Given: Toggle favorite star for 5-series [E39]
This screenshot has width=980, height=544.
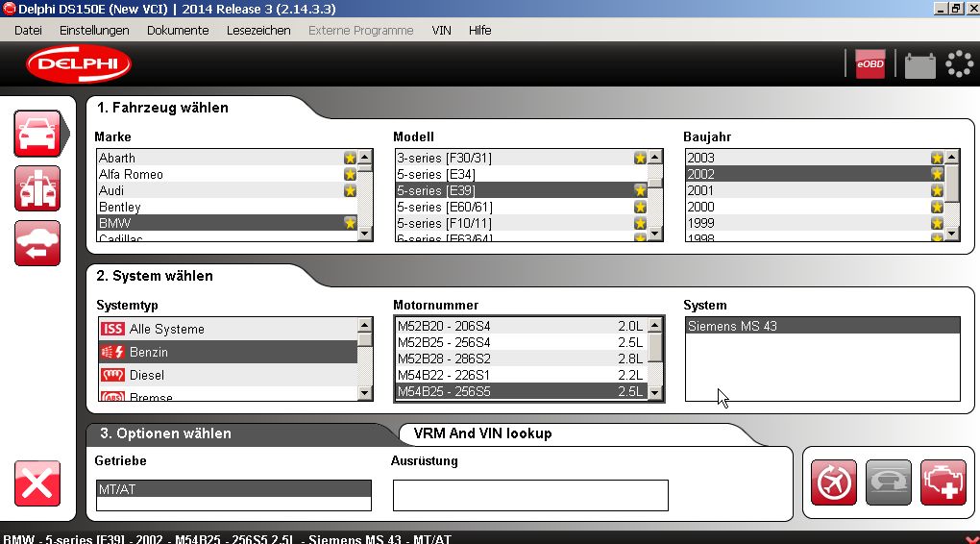Looking at the screenshot, I should click(640, 190).
